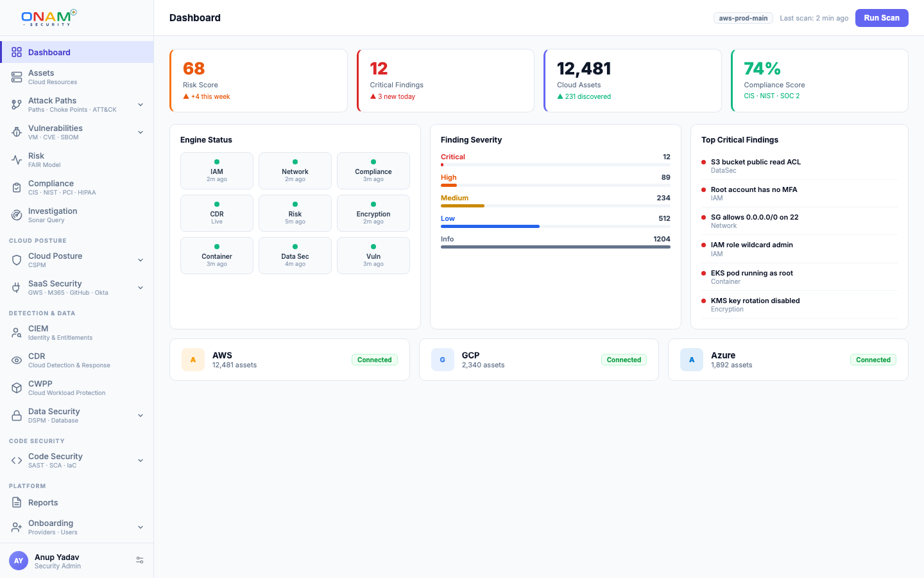Expand the SaaS Security submenu chevron
This screenshot has width=924, height=578.
coord(141,288)
